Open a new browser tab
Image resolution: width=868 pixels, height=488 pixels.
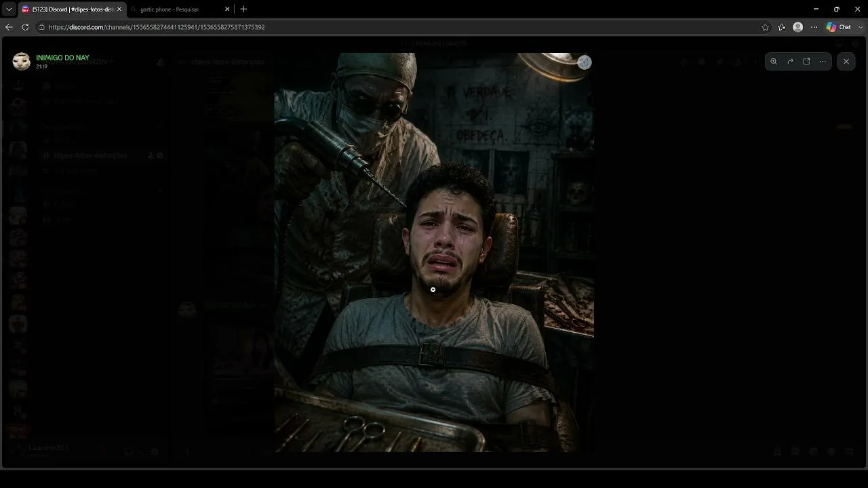[243, 9]
